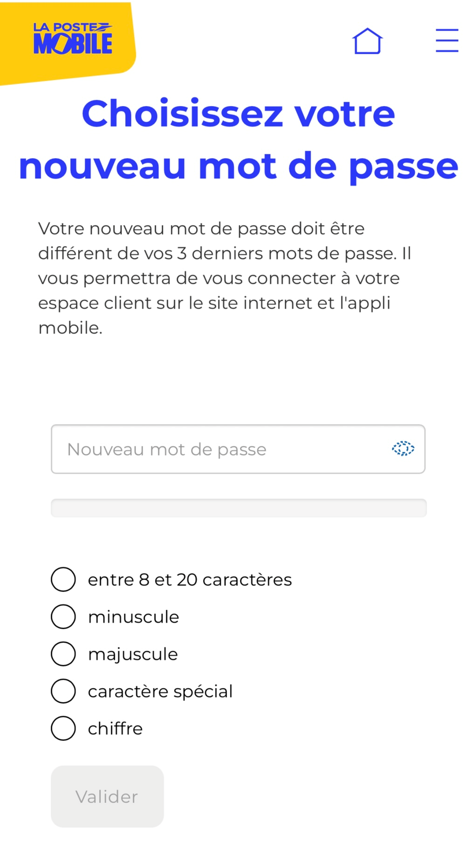Screen dimensions: 475x868
Task: Select the 8 to 20 characters circle
Action: pos(63,579)
